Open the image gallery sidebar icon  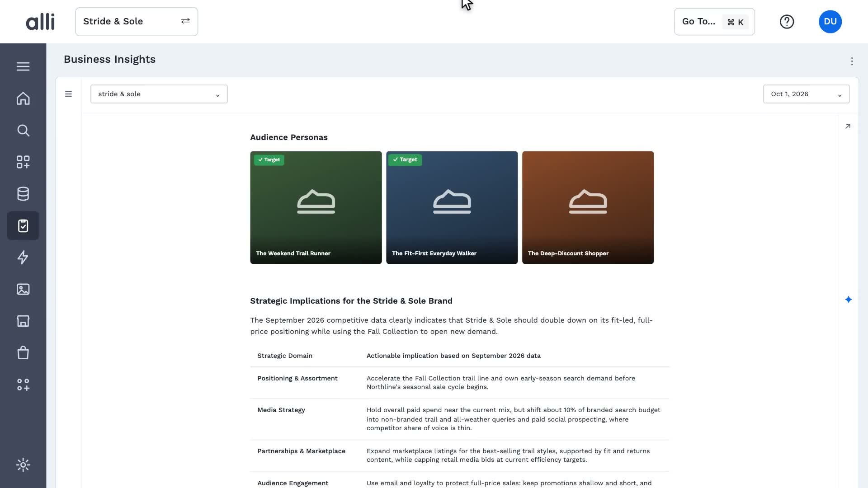point(23,289)
